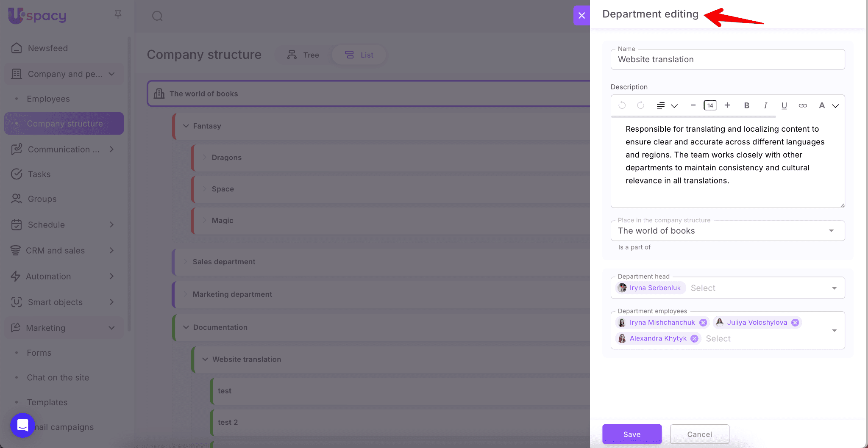Image resolution: width=868 pixels, height=448 pixels.
Task: Open Place in the company structure dropdown
Action: click(x=831, y=231)
